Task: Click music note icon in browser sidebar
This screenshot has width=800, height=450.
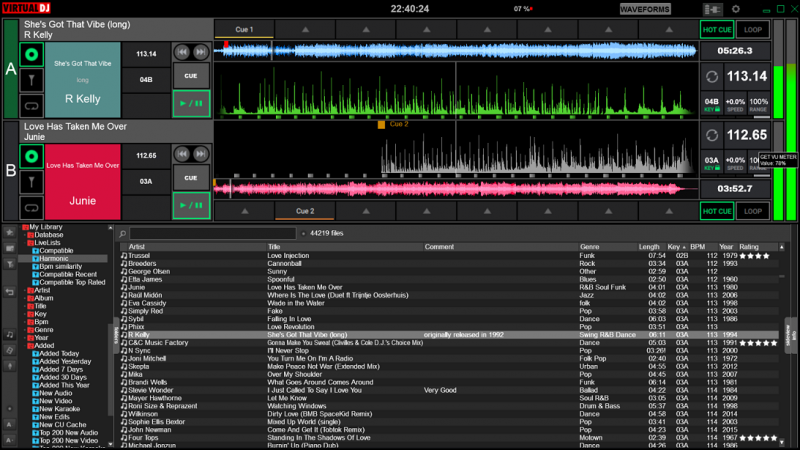Action: 9,335
